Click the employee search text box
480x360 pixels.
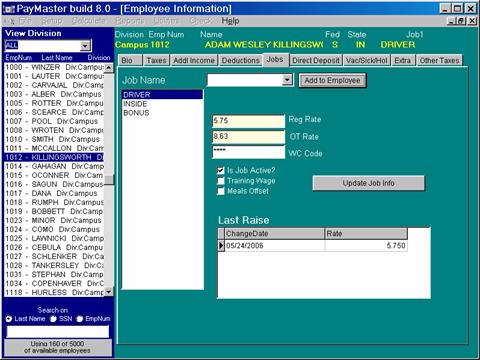point(58,332)
